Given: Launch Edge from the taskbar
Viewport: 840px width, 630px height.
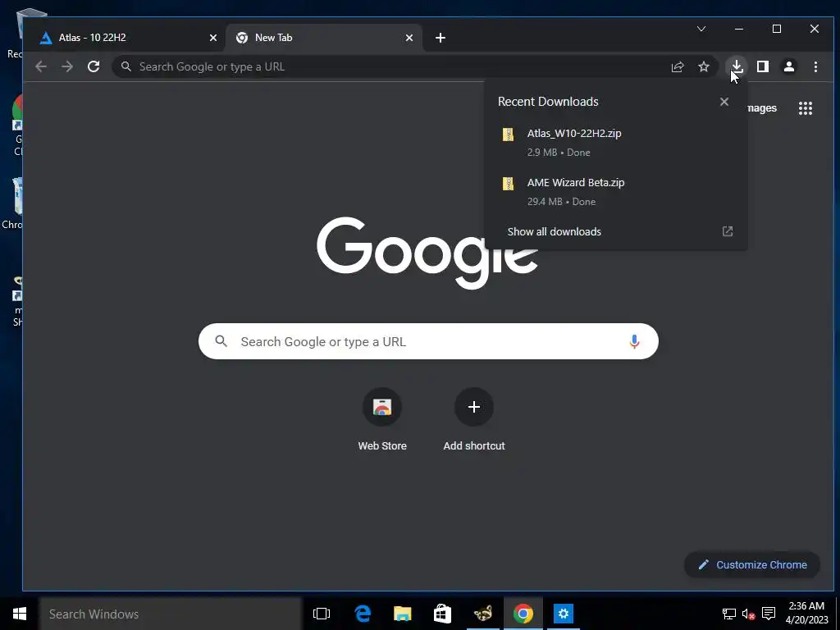Looking at the screenshot, I should point(363,614).
